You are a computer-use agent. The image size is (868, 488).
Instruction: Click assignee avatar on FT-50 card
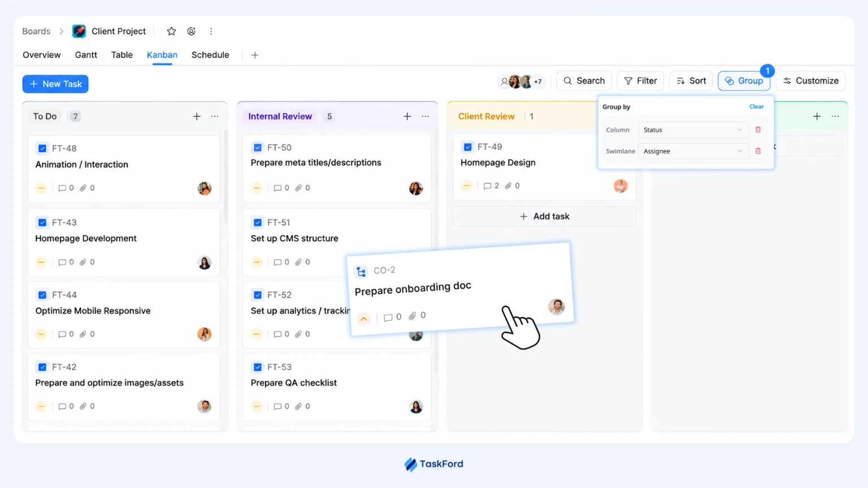click(x=416, y=188)
